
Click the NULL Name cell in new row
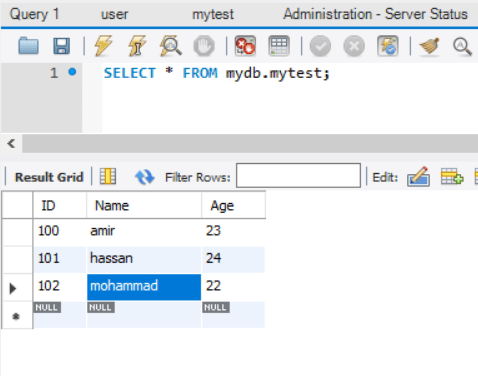(144, 315)
